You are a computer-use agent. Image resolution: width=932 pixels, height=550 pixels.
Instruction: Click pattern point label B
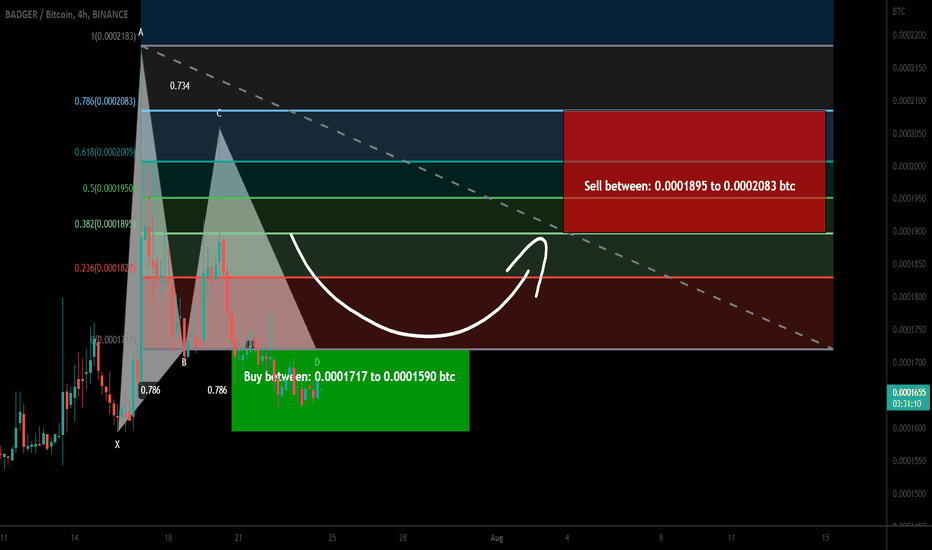point(184,362)
